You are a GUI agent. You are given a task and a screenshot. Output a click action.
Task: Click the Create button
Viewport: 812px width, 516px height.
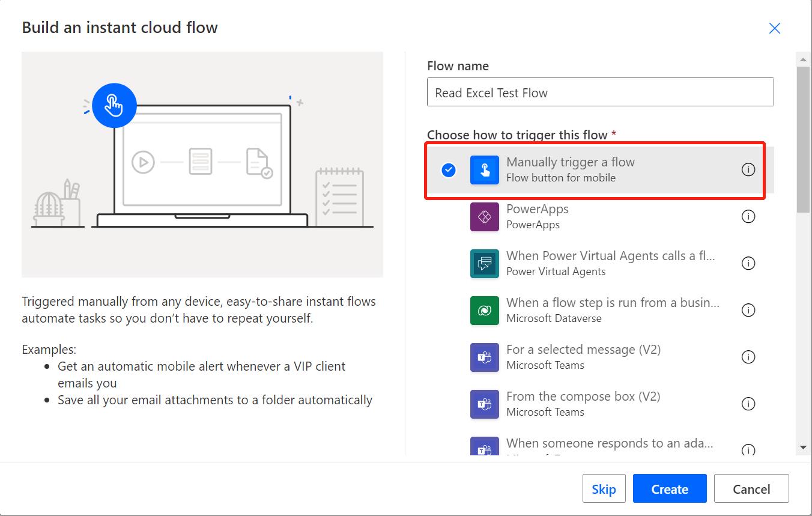[670, 488]
